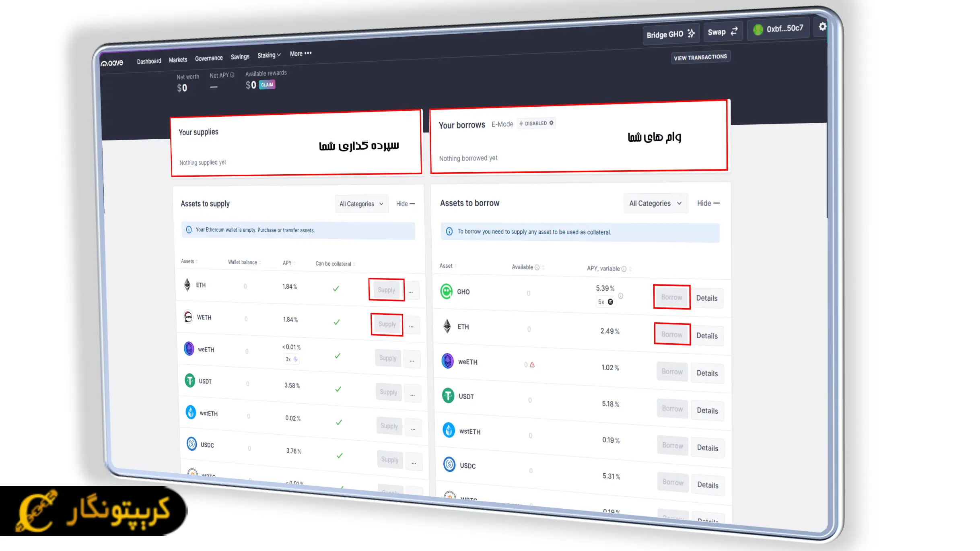Click the weETH warning triangle icon

point(532,365)
